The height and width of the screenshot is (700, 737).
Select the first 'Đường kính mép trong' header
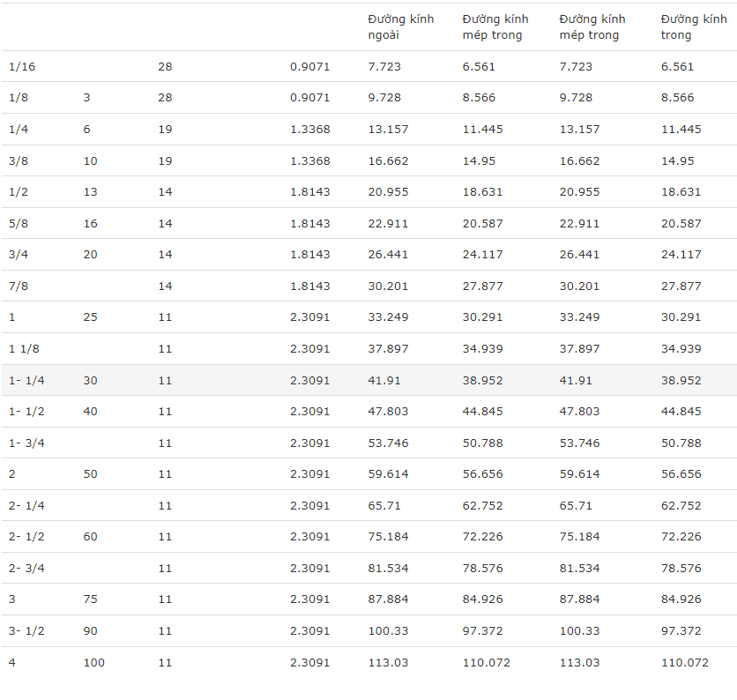[x=495, y=26]
